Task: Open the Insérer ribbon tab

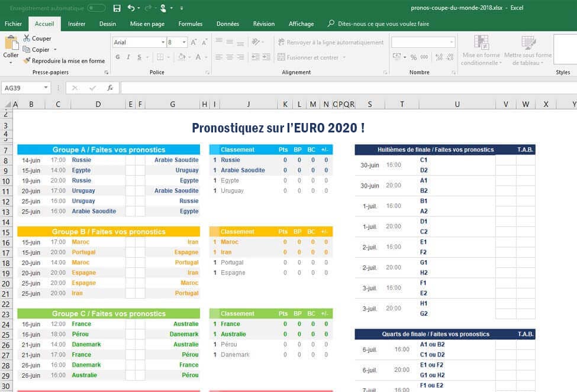Action: click(x=76, y=24)
